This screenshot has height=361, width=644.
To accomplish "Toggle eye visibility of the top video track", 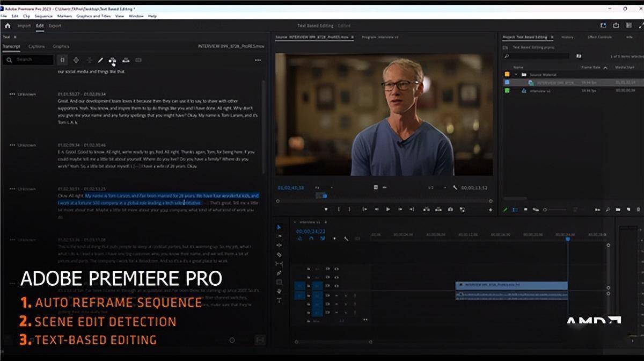I will 336,269.
